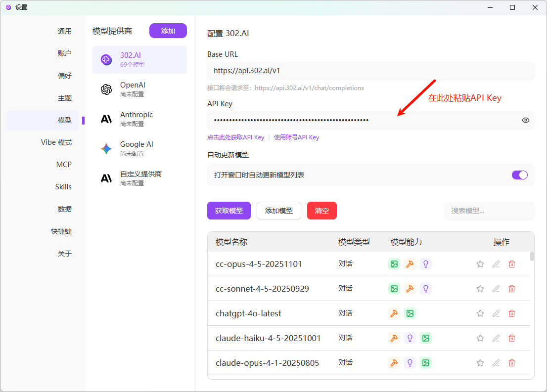This screenshot has width=547, height=392.
Task: Click the model table vertical scrollbar thumb
Action: 532,256
